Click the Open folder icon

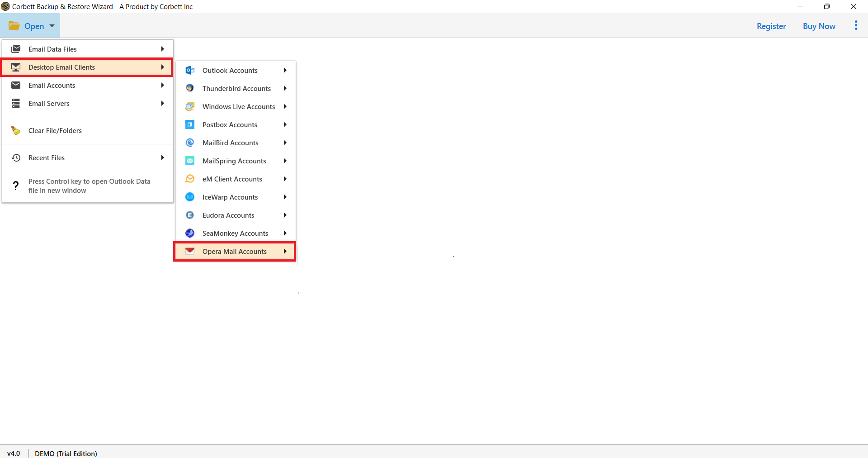[x=14, y=26]
